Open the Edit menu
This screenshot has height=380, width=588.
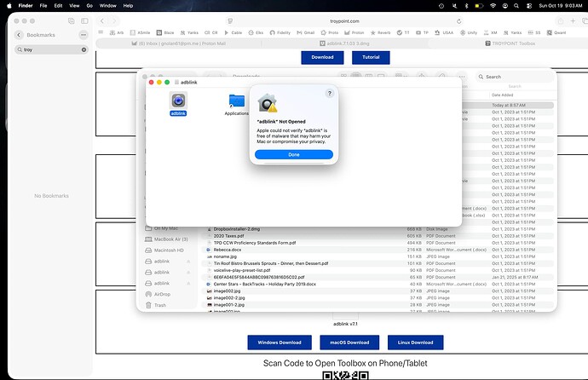58,6
